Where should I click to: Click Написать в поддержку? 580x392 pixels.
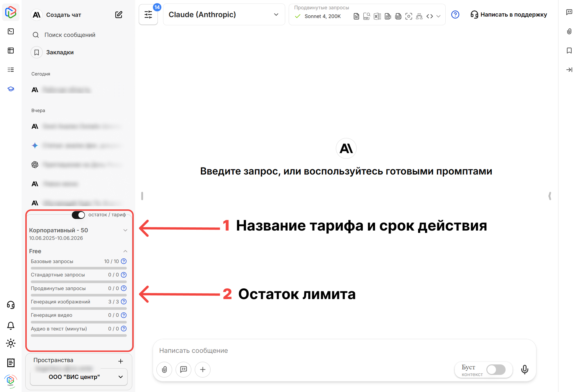509,15
